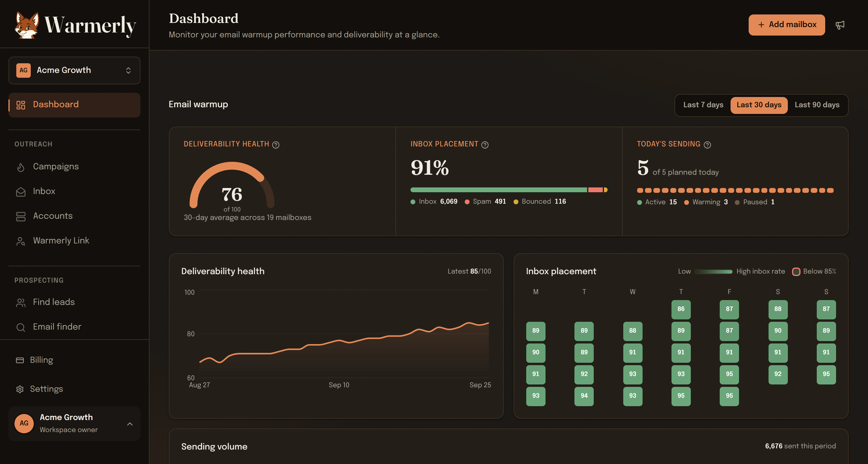Click the 86 cell in inbox placement heatmap

pos(681,309)
